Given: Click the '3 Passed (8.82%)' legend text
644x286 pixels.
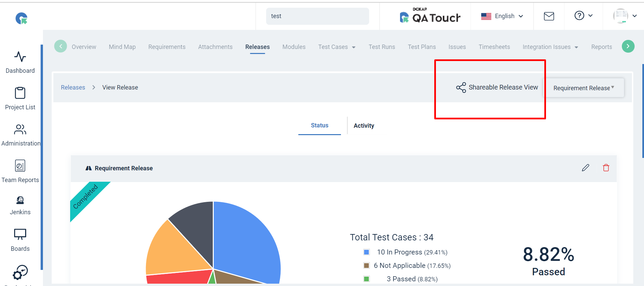Looking at the screenshot, I should (x=412, y=279).
